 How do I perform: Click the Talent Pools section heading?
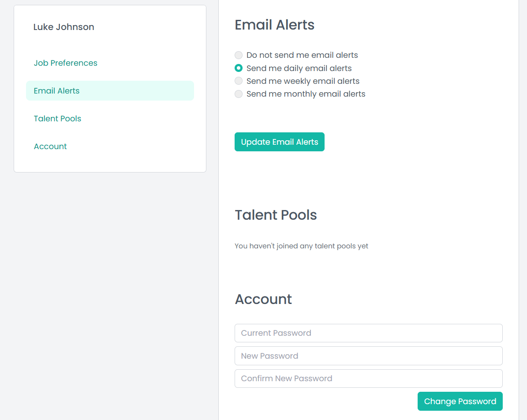[x=276, y=215]
